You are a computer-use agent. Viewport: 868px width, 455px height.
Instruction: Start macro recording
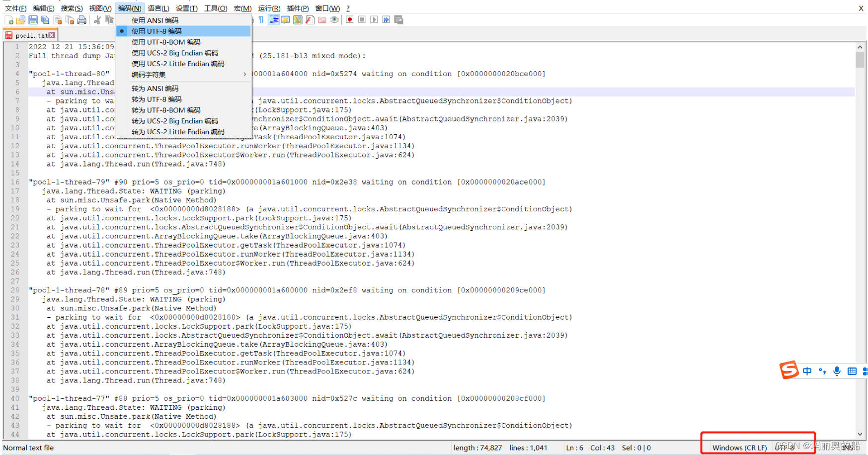pos(349,19)
